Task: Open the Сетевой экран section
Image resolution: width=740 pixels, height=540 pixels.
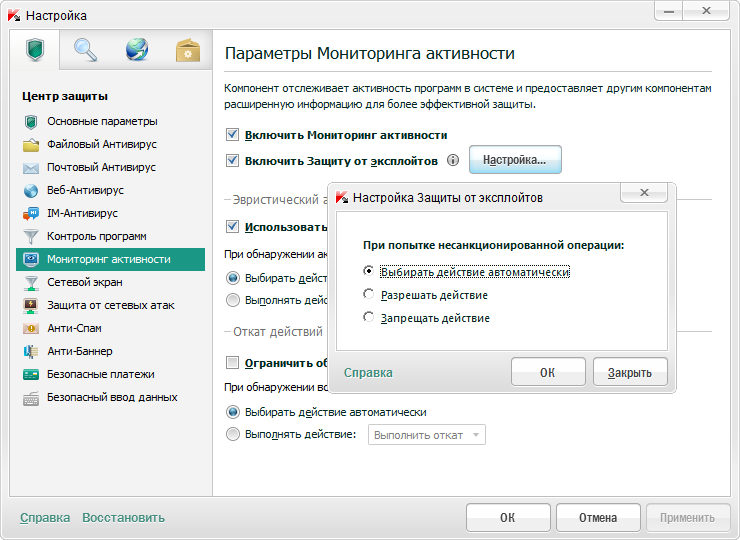Action: coord(84,282)
